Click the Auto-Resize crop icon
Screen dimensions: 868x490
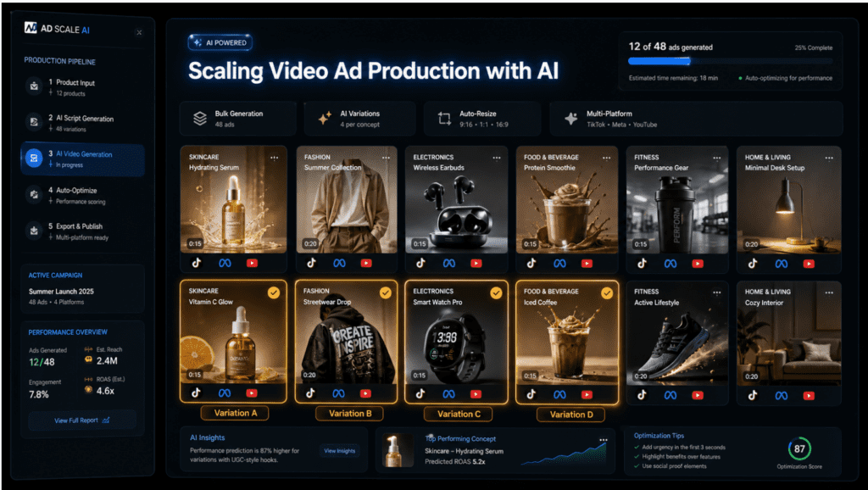click(x=444, y=119)
